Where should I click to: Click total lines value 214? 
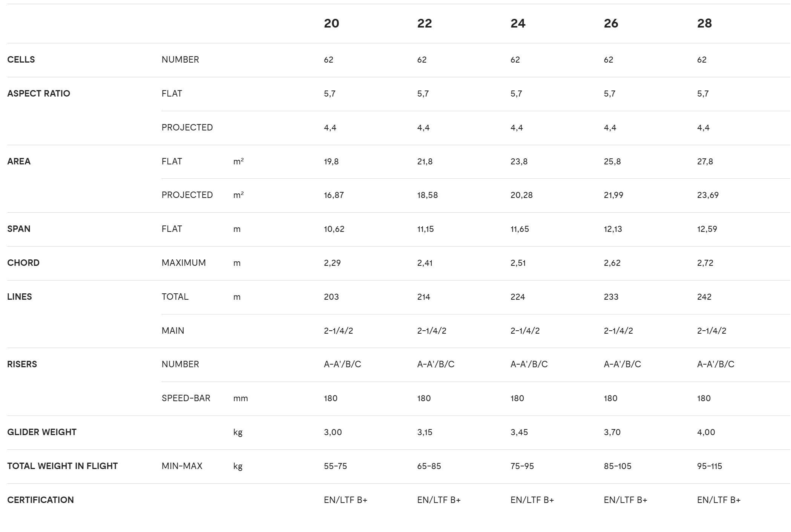click(424, 297)
